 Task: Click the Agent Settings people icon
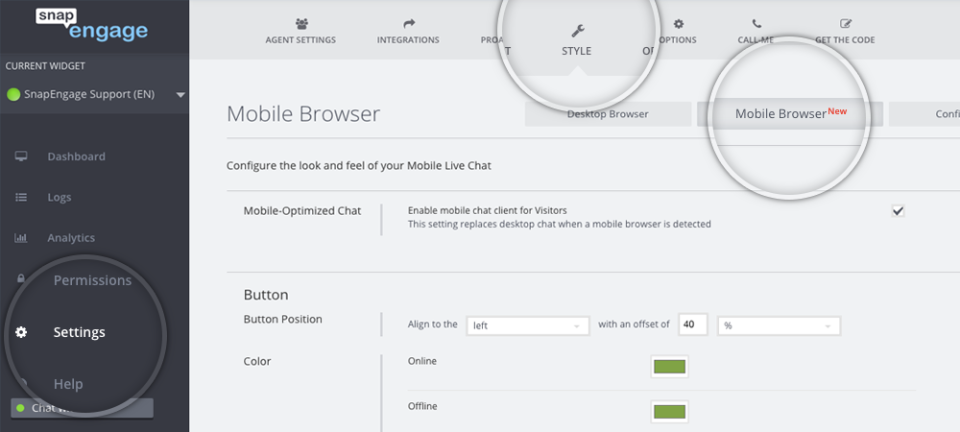coord(301,24)
